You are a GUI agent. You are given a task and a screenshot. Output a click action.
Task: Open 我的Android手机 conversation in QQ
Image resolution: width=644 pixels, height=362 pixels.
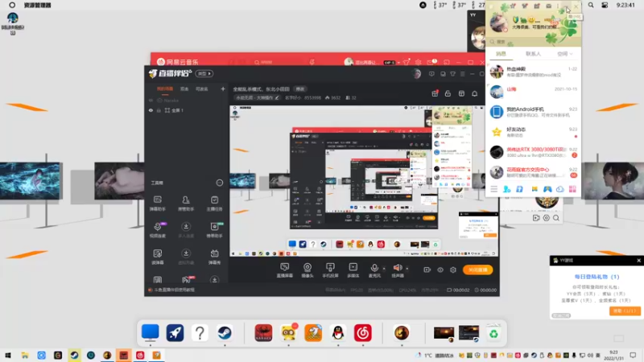click(x=533, y=112)
